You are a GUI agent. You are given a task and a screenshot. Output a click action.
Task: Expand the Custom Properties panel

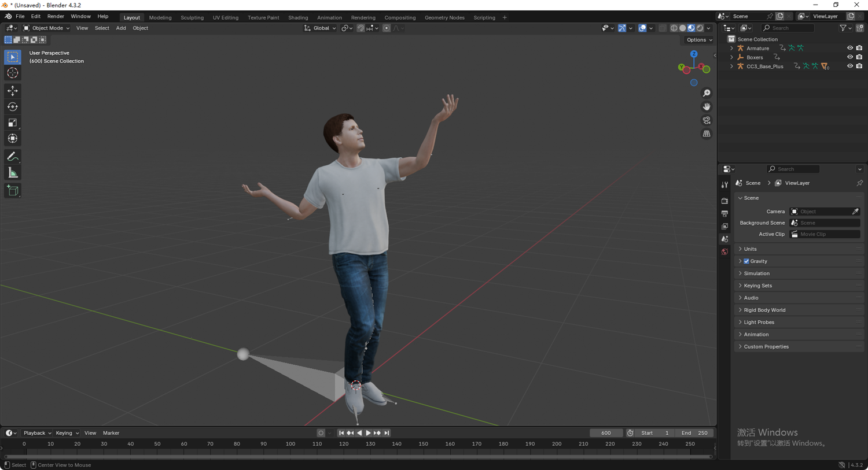799,347
